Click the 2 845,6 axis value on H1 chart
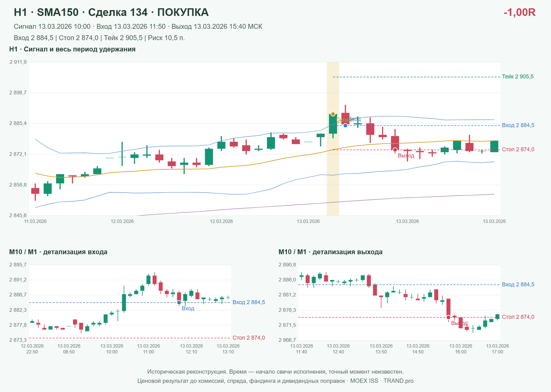Image resolution: width=551 pixels, height=392 pixels. (x=18, y=216)
